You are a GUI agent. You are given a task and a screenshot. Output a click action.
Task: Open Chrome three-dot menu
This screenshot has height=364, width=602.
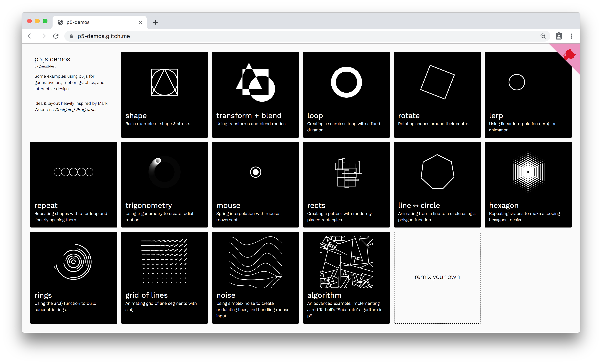point(571,36)
